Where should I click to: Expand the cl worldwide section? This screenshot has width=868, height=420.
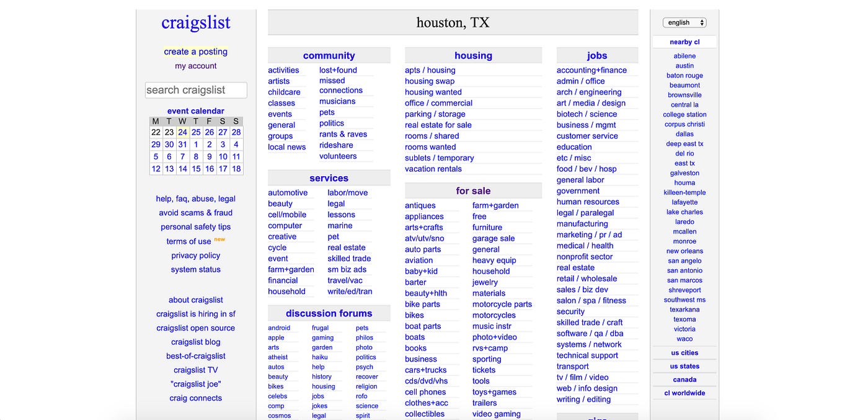(684, 393)
